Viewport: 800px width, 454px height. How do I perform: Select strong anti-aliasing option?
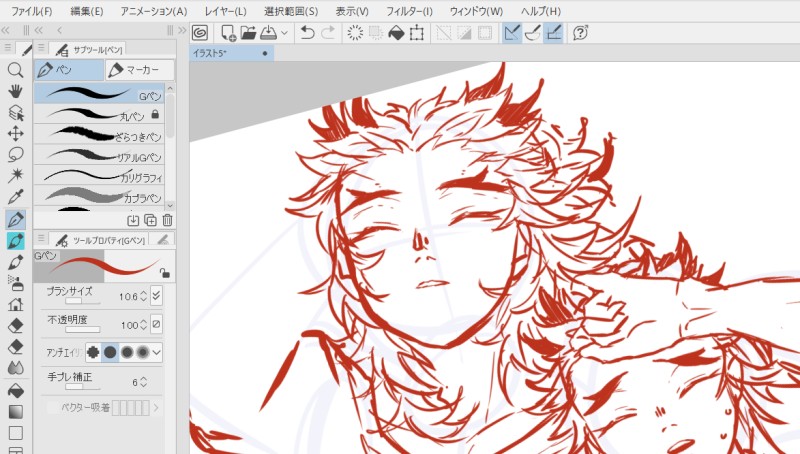pyautogui.click(x=143, y=352)
